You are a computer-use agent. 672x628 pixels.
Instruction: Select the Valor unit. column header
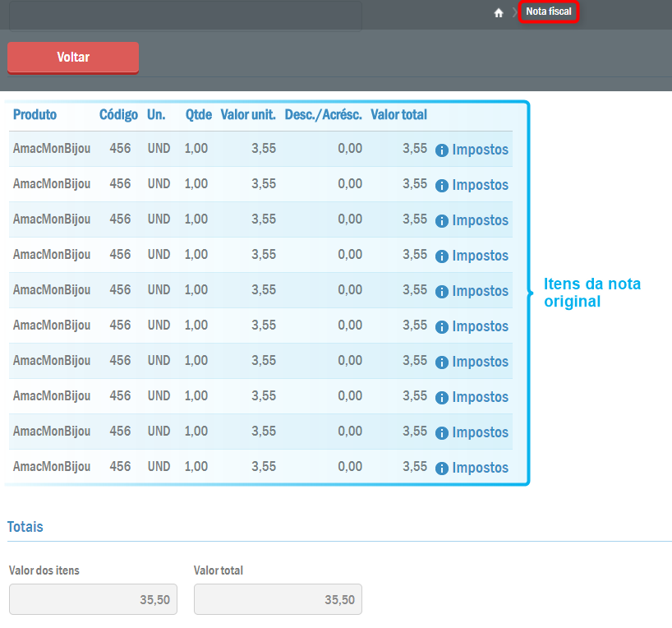click(248, 114)
